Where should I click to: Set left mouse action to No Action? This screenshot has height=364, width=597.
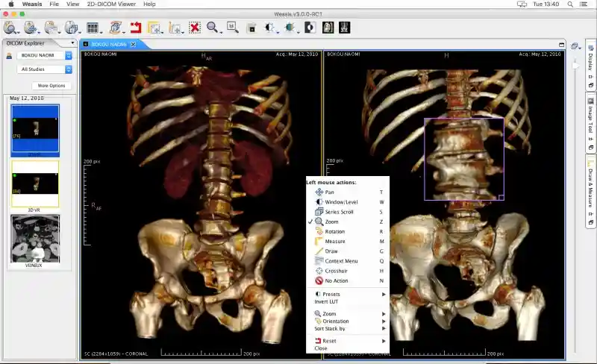(x=337, y=280)
